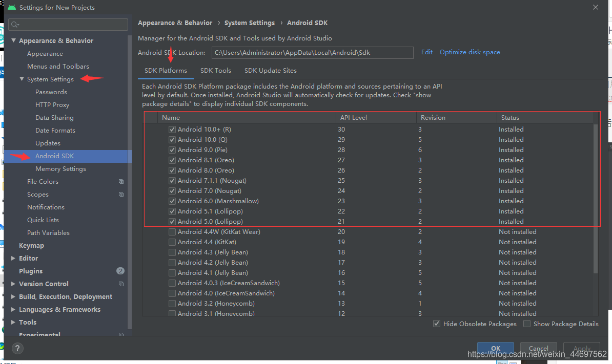The image size is (612, 364).
Task: Check Android 4.4W (KitKat Wear) checkbox
Action: pos(172,232)
